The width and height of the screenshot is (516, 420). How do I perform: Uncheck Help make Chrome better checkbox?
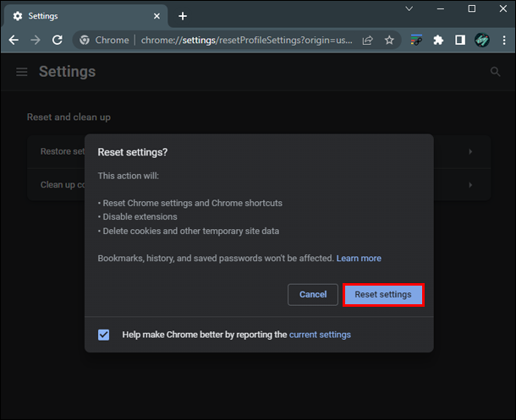coord(104,335)
